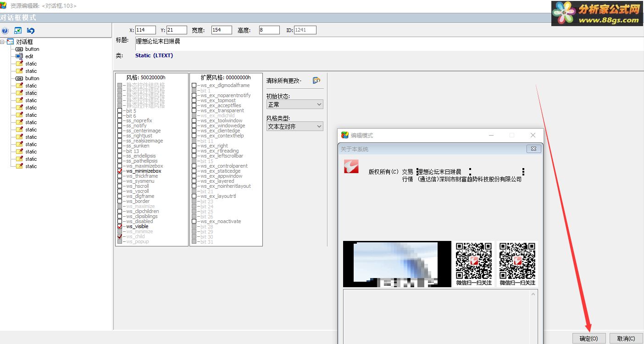Check the ss_notify option

[120, 126]
